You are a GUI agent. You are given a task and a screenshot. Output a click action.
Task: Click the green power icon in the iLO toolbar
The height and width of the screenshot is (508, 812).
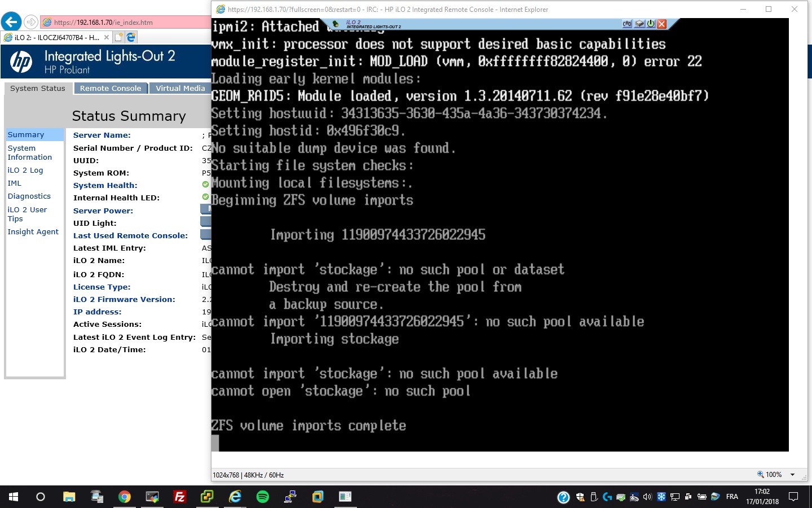click(x=651, y=24)
